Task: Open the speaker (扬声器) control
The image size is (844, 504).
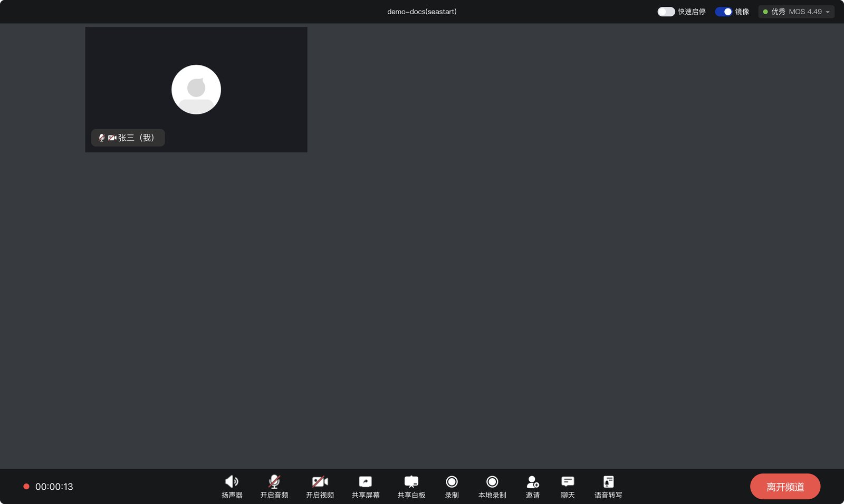Action: click(232, 487)
